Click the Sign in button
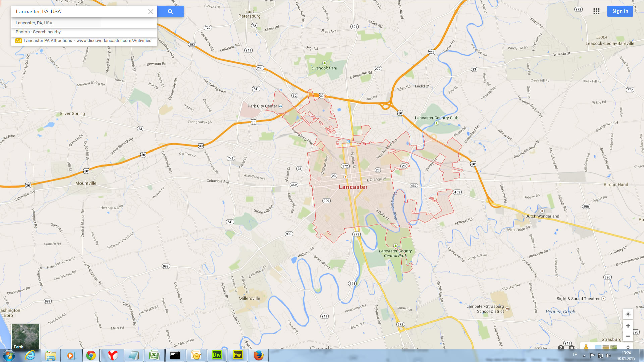This screenshot has height=362, width=644. click(620, 11)
